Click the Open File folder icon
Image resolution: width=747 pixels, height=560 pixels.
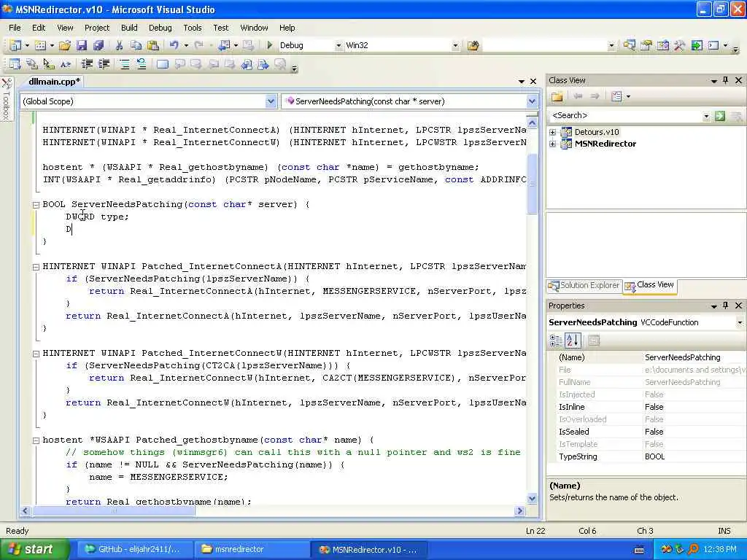(65, 45)
